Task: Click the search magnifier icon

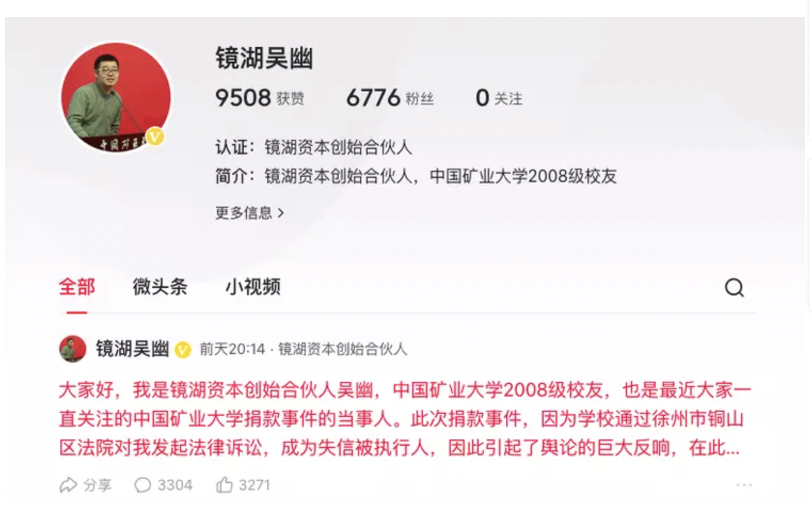Action: (734, 287)
